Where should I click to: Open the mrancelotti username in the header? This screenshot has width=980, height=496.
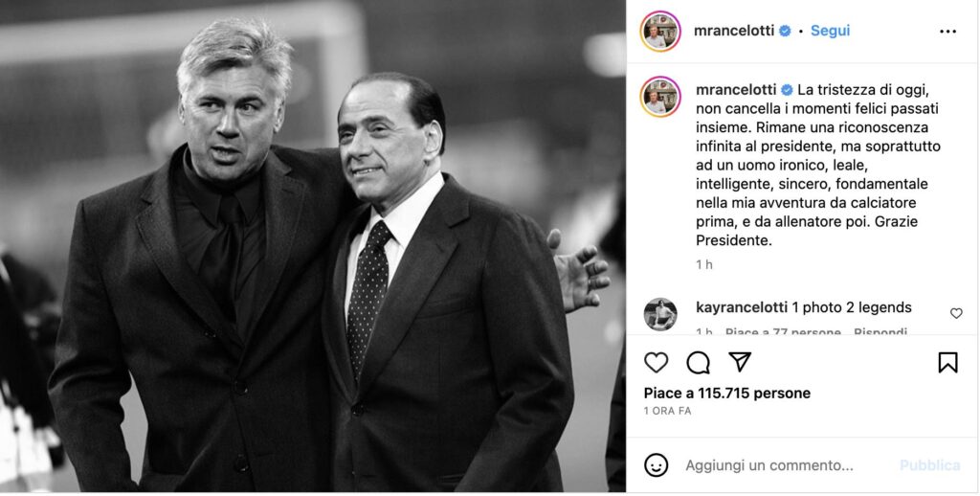735,31
